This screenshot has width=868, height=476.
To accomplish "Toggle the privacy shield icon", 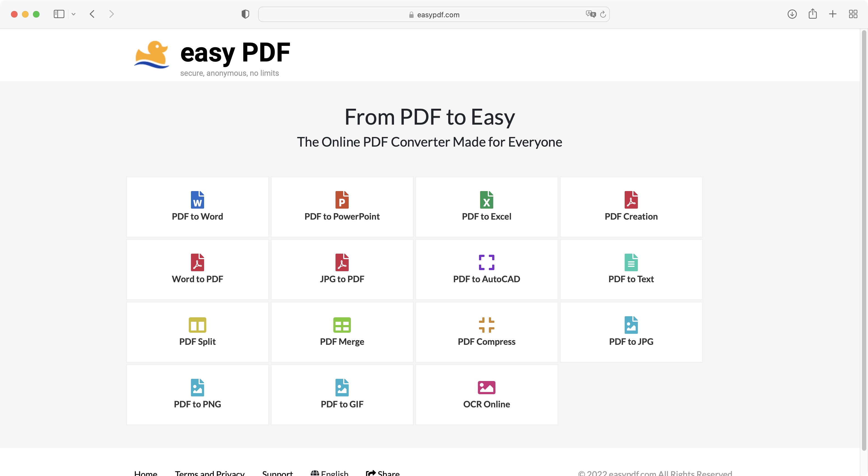I will click(x=245, y=14).
